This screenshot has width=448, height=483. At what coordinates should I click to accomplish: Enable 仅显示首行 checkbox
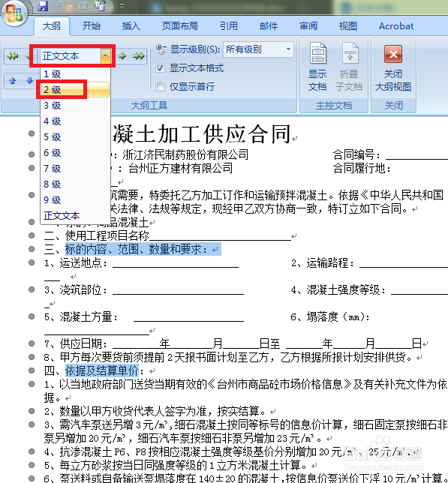(x=161, y=86)
